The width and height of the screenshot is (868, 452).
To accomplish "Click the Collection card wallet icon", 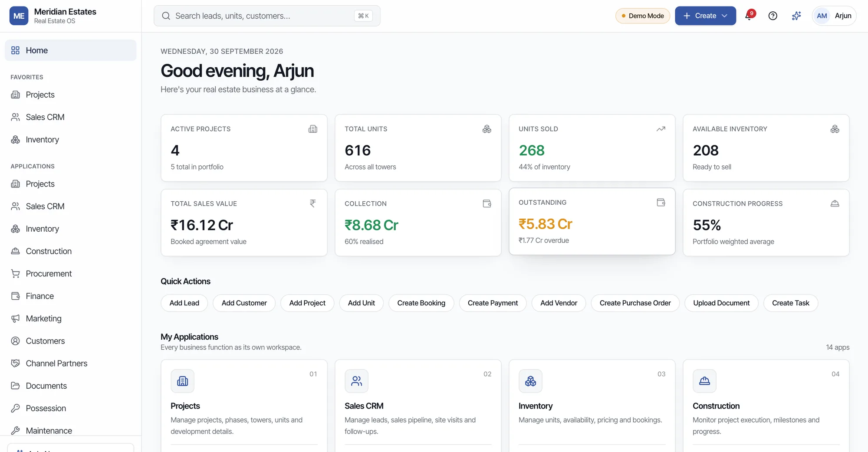I will click(487, 203).
